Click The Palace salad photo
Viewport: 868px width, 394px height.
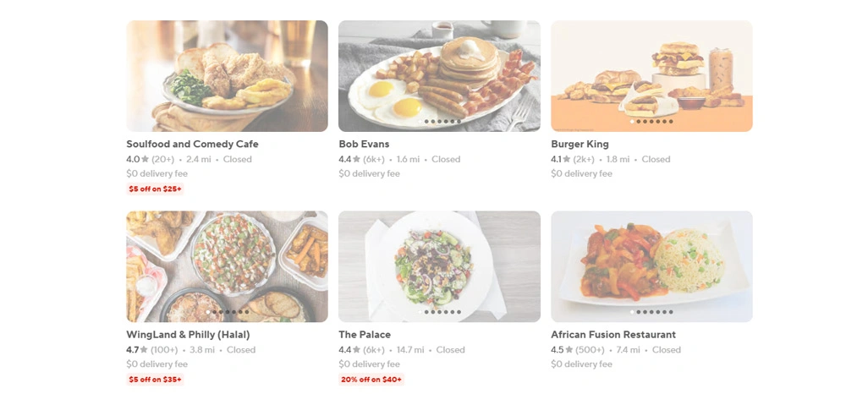pos(439,266)
